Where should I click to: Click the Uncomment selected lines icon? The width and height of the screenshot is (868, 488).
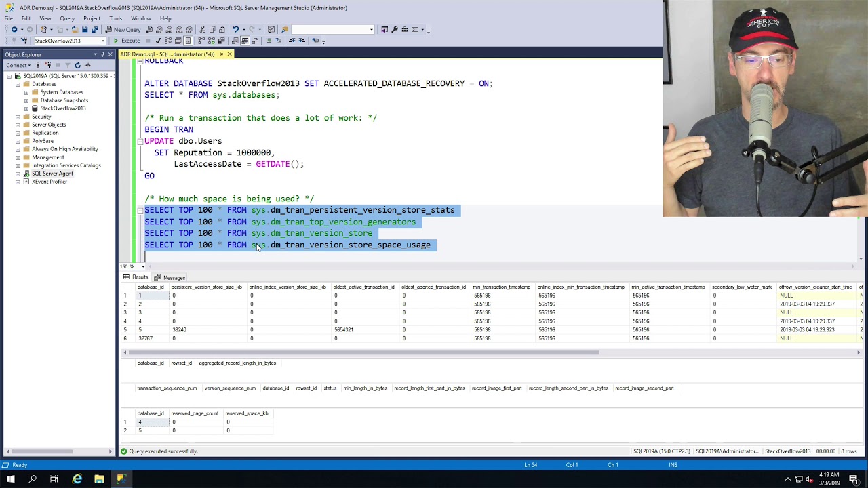point(279,41)
